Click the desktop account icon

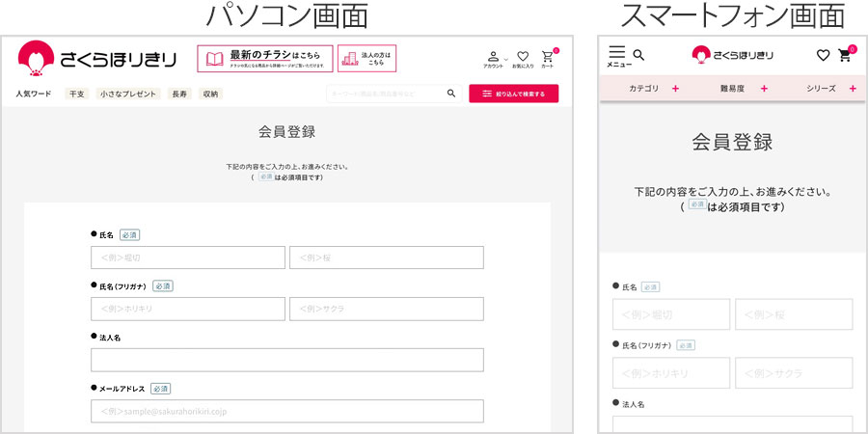pyautogui.click(x=494, y=58)
